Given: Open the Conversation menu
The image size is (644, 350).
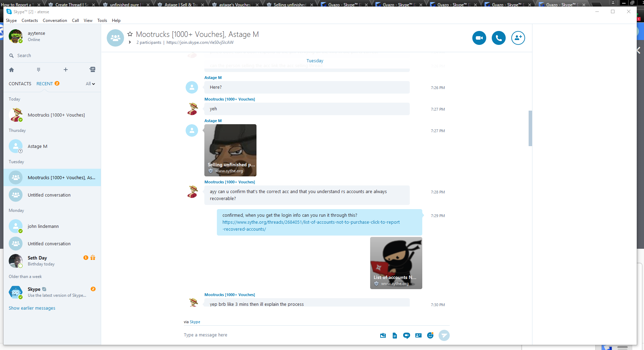Looking at the screenshot, I should (55, 21).
